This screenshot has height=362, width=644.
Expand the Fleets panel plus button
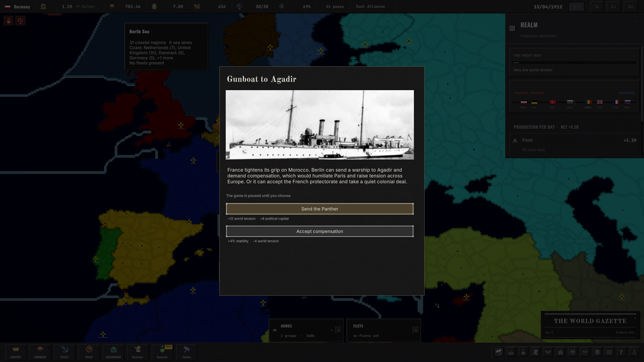click(416, 330)
